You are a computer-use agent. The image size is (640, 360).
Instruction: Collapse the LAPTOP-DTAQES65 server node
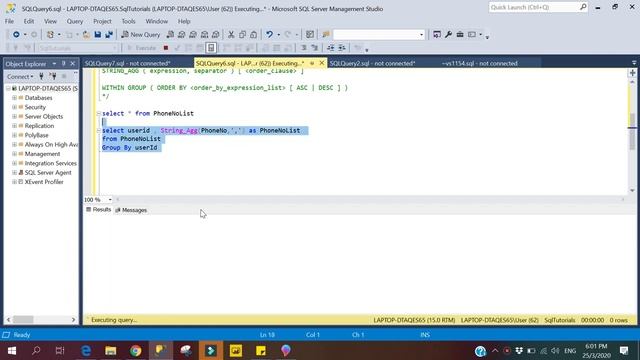pyautogui.click(x=8, y=88)
